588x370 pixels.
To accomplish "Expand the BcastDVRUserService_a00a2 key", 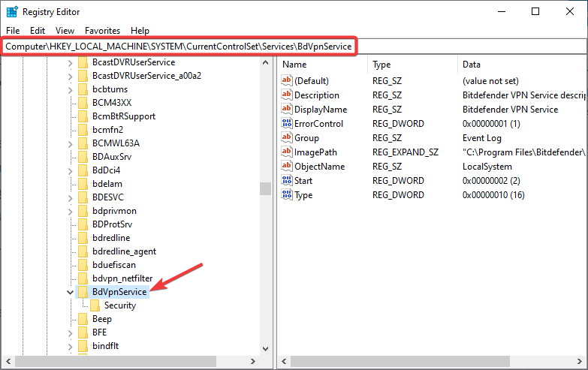I will [x=70, y=77].
